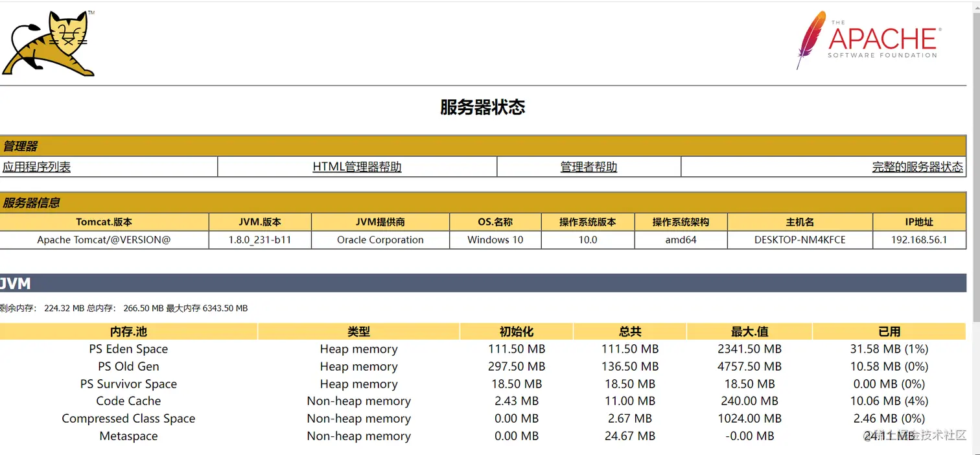Click the Tomcat cat logo
The height and width of the screenshot is (455, 980).
click(x=49, y=44)
